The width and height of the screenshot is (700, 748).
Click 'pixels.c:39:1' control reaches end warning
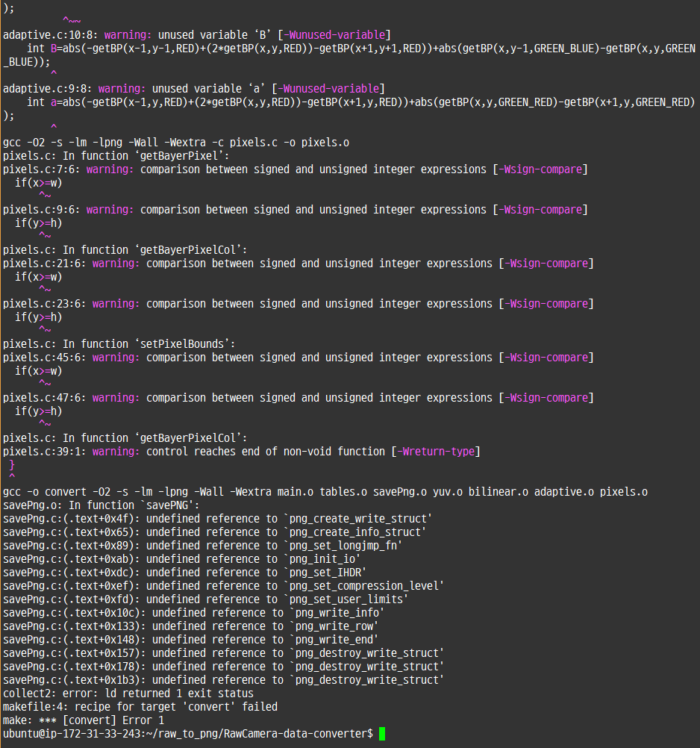[241, 452]
